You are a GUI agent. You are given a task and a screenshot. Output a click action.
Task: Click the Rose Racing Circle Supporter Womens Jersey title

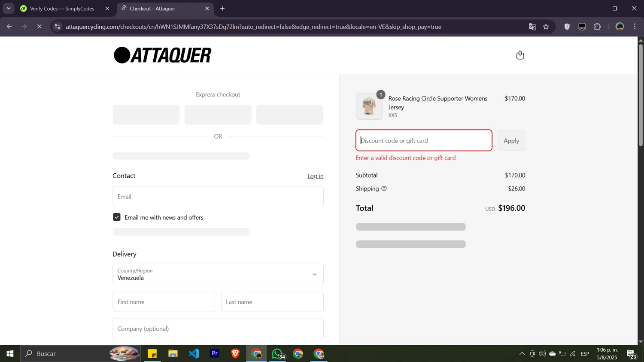438,103
